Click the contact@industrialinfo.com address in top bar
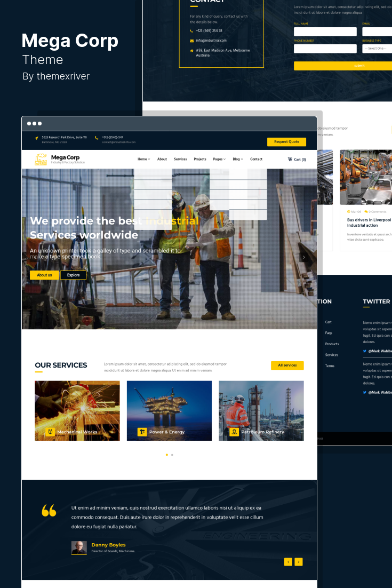Viewport: 392px width, 588px height. (x=119, y=142)
